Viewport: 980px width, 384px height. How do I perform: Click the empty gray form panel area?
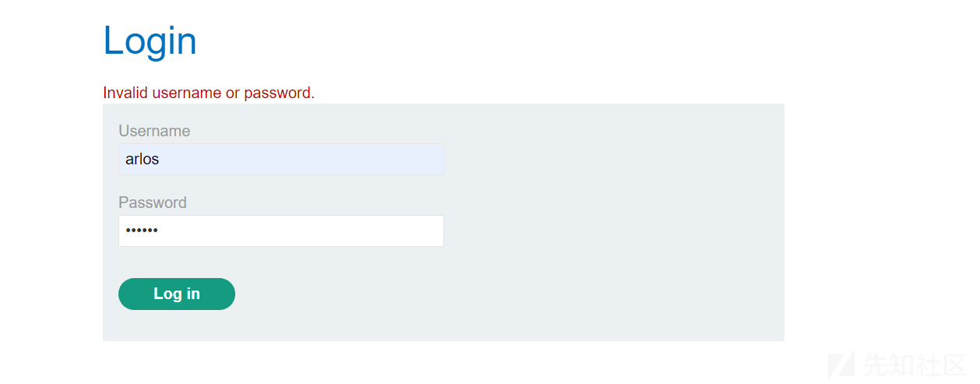(x=615, y=226)
